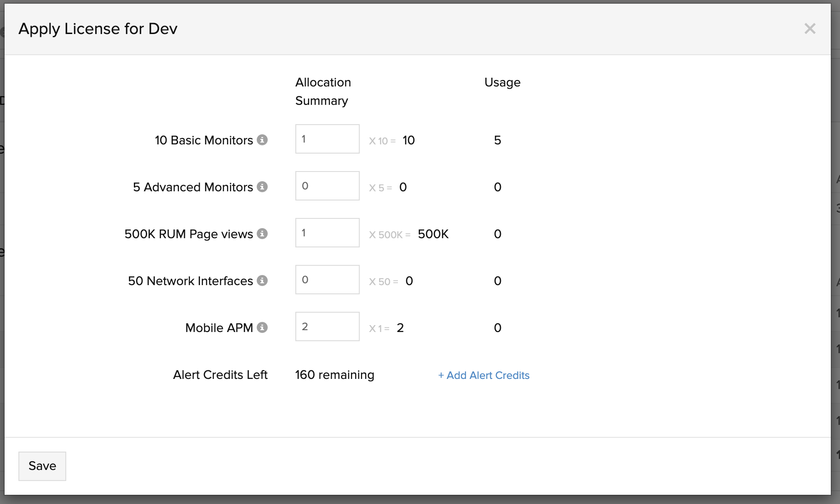
Task: Click the 160 remaining credits text
Action: tap(334, 375)
